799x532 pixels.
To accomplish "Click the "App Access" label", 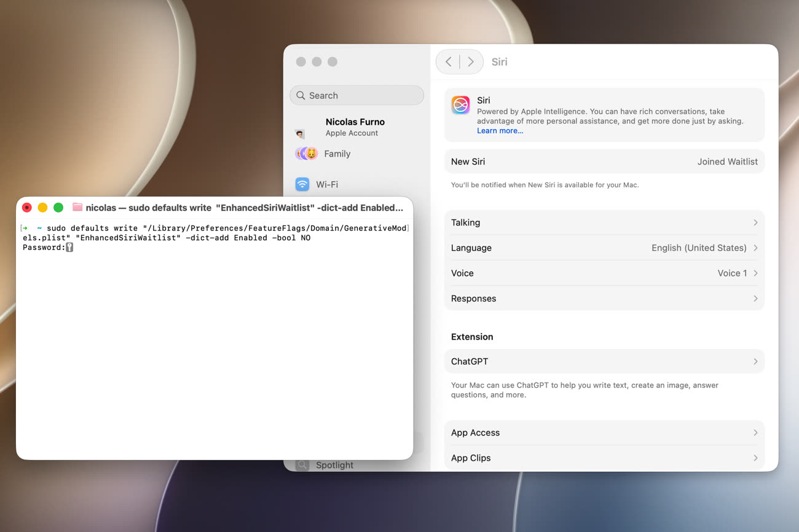I will coord(476,432).
